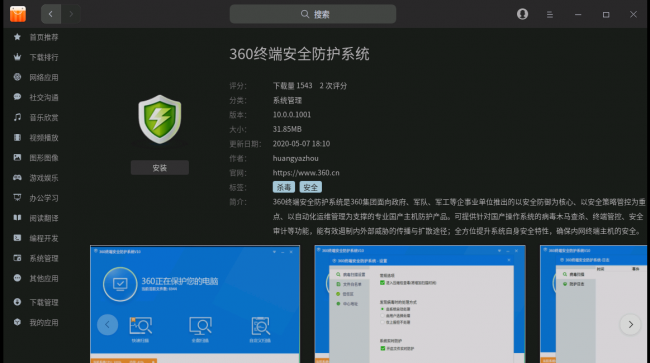
Task: Go to 我的应用 page
Action: coord(44,322)
